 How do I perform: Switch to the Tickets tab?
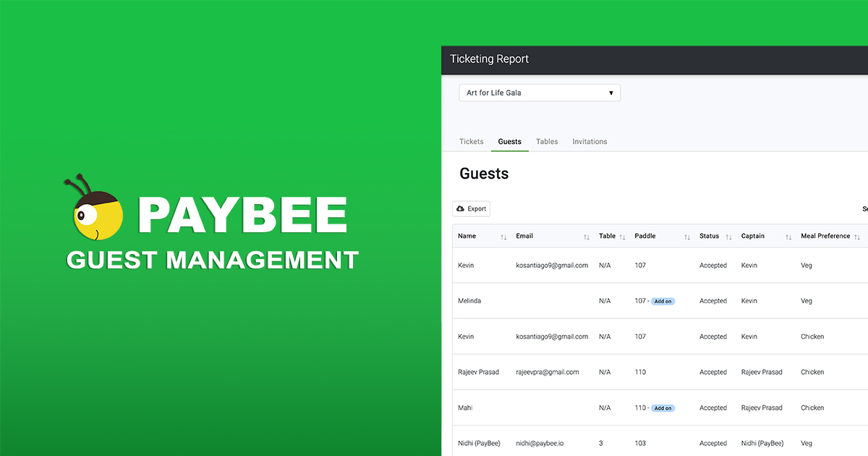click(x=471, y=141)
